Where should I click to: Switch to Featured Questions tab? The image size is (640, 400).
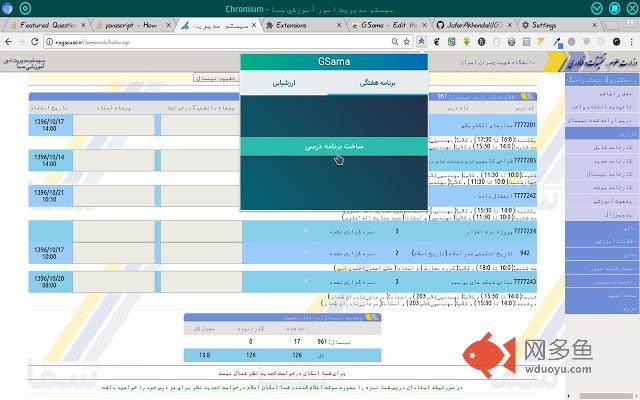point(47,25)
